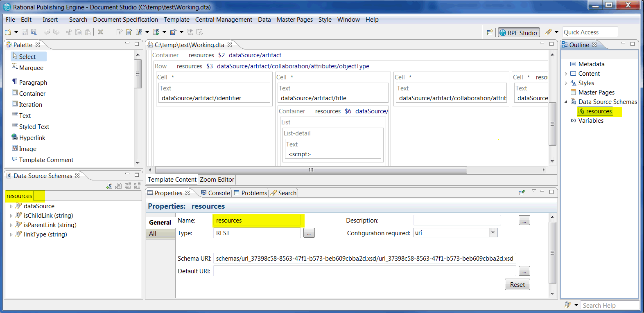The width and height of the screenshot is (644, 313).
Task: Open the Properties view menu triangle
Action: [x=534, y=191]
